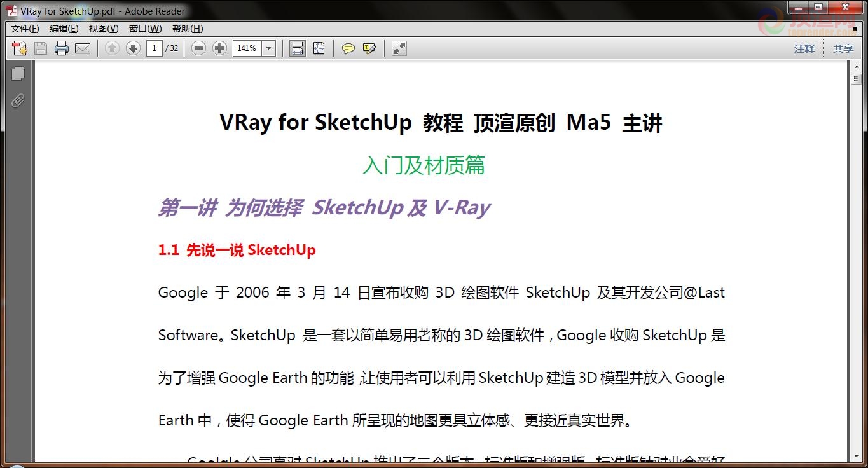
Task: Open the 窗口(W) menu
Action: (x=145, y=29)
